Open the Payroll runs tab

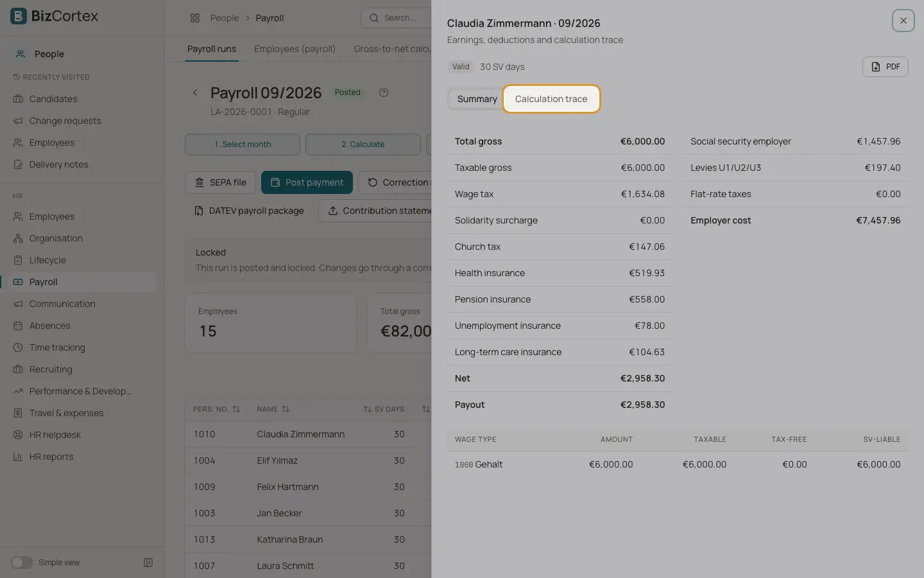(x=212, y=49)
